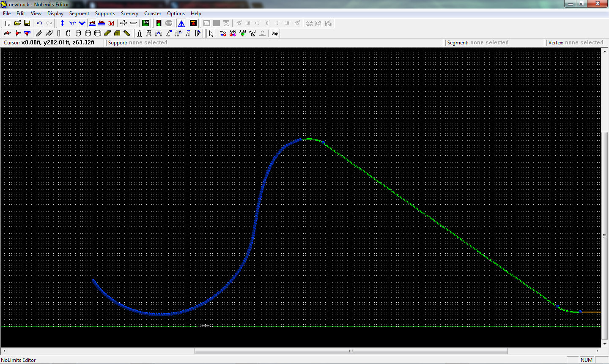
Task: Open the Scenery menu
Action: pyautogui.click(x=129, y=14)
